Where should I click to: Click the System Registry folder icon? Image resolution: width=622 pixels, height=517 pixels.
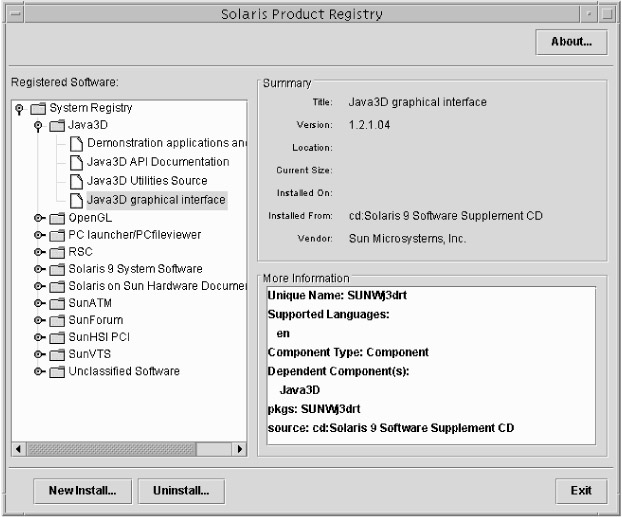point(38,108)
